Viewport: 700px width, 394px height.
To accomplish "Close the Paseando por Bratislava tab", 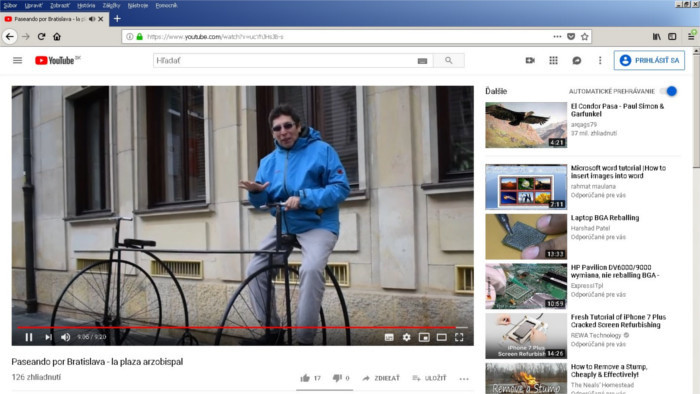I will click(101, 19).
